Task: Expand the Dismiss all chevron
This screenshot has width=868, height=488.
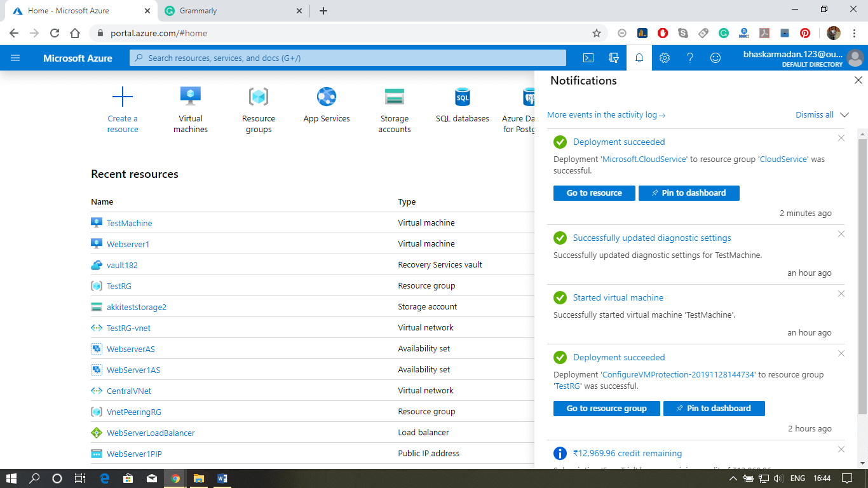Action: pyautogui.click(x=844, y=115)
